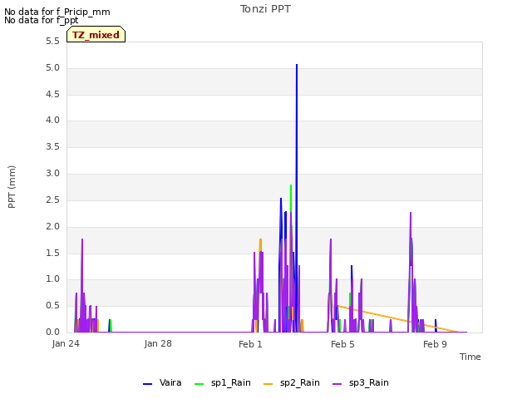Click the Jan 24 axis tick label

click(x=66, y=343)
